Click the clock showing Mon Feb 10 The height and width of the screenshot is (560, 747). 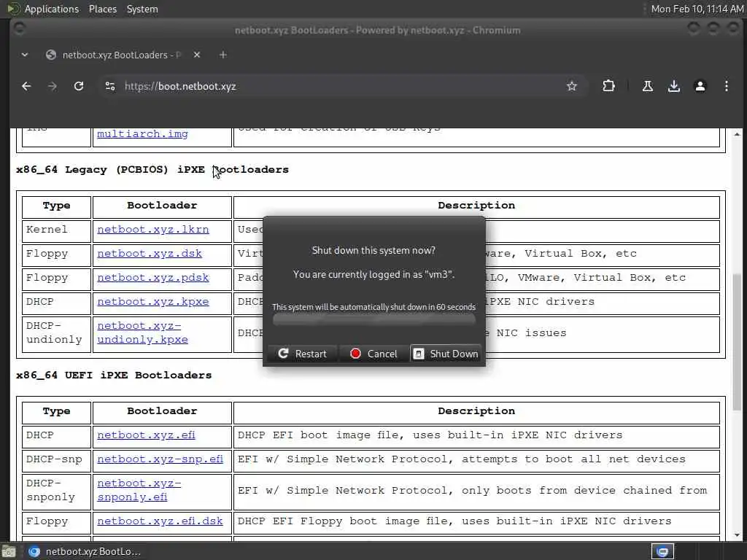click(x=697, y=9)
